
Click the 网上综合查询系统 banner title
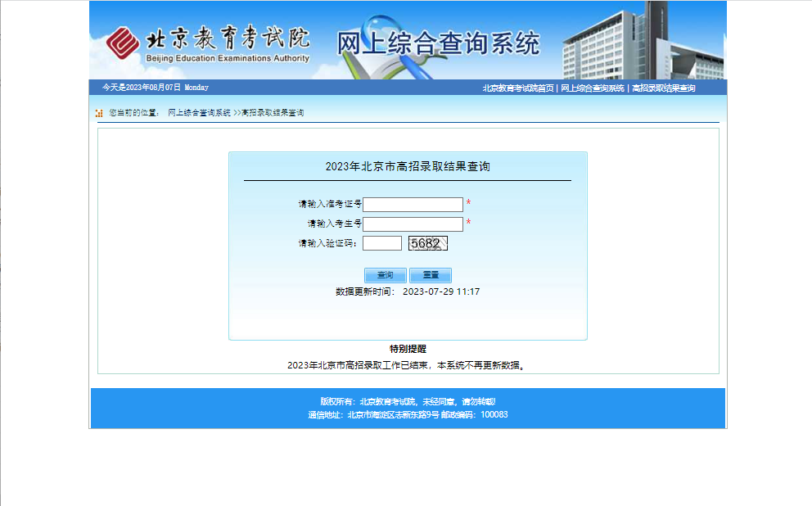coord(438,43)
